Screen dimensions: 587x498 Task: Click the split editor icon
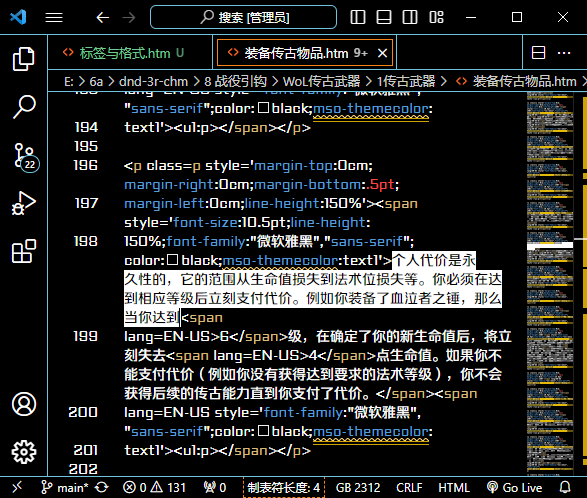538,53
